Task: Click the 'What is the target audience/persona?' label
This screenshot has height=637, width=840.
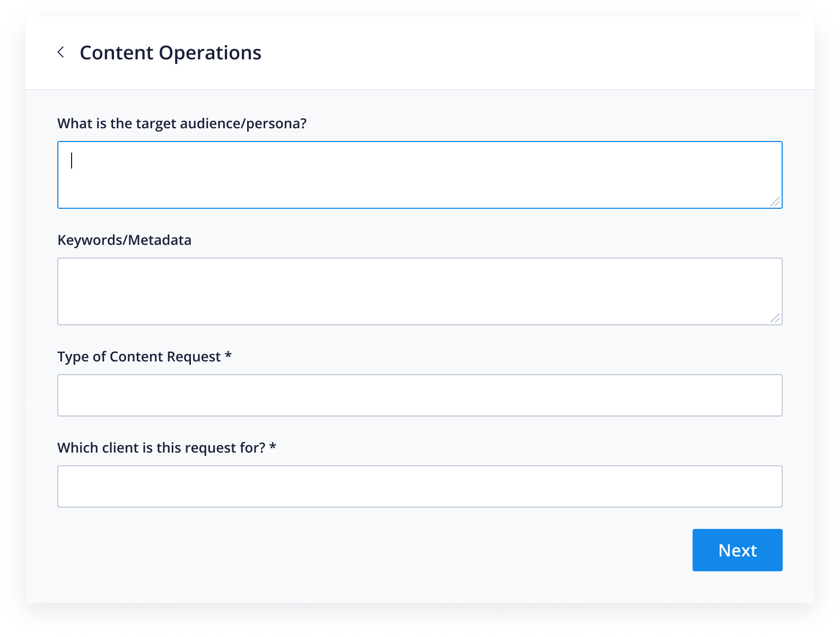Action: point(182,123)
